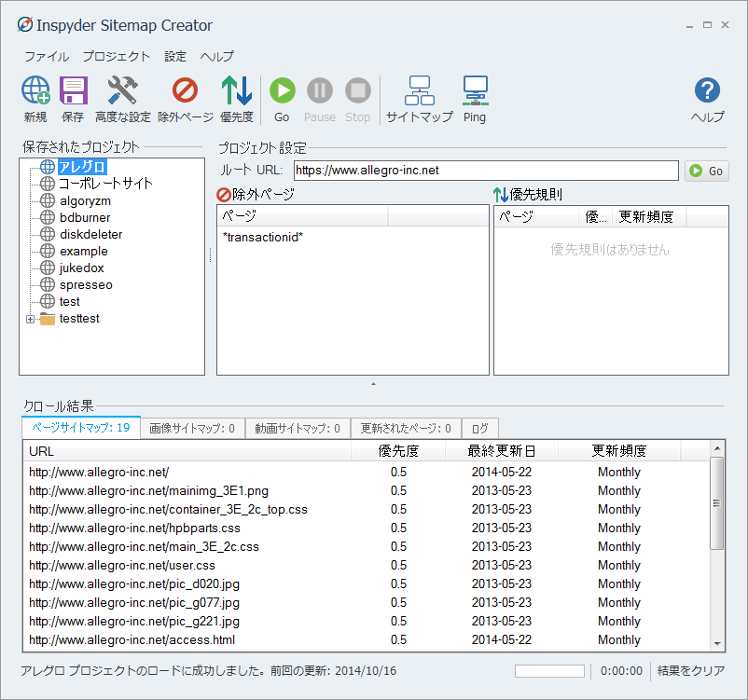Click the globe icon beside test
The width and height of the screenshot is (748, 700).
[x=48, y=301]
